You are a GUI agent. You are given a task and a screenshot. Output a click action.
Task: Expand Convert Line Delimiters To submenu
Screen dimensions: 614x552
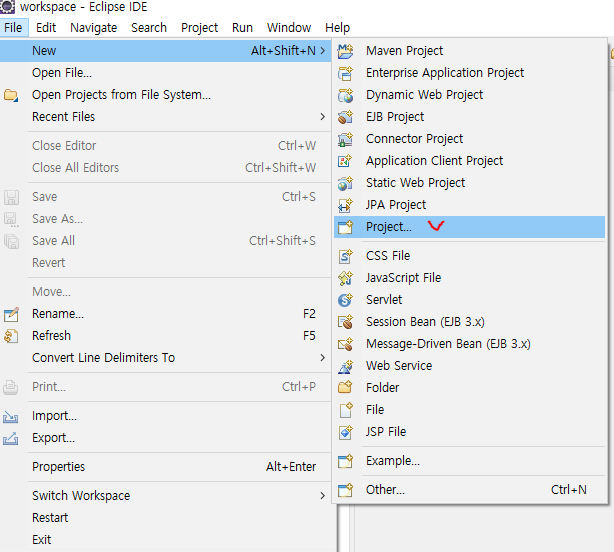tap(322, 357)
